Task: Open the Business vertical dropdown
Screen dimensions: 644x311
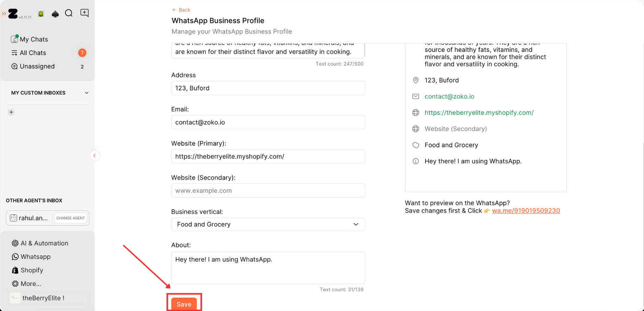Action: coord(268,224)
